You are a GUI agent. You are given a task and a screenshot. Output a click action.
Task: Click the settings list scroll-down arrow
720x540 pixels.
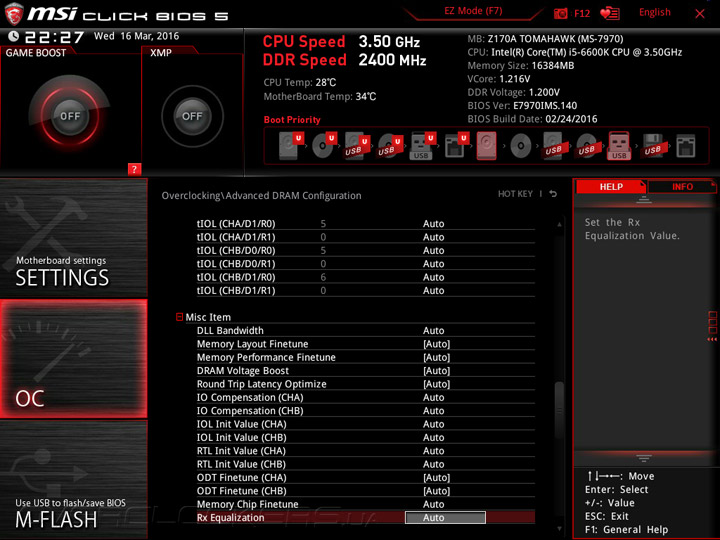[x=559, y=529]
